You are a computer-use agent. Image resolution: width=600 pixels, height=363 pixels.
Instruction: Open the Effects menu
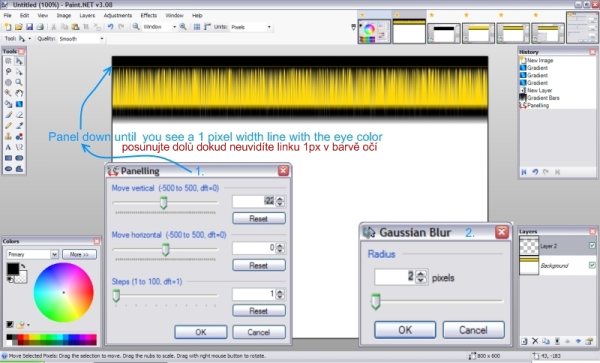[x=148, y=15]
